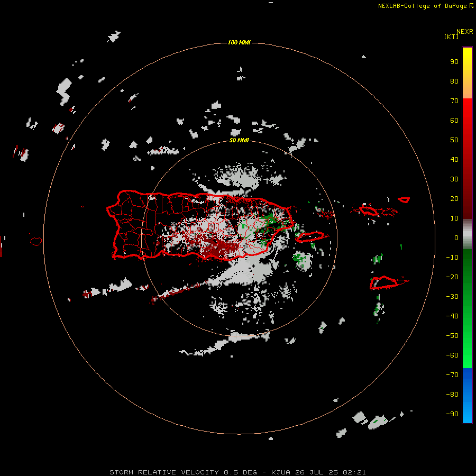This screenshot has height=476, width=476.
Task: Click the Vieques island outline east of Puerto Rico
Action: coord(312,237)
